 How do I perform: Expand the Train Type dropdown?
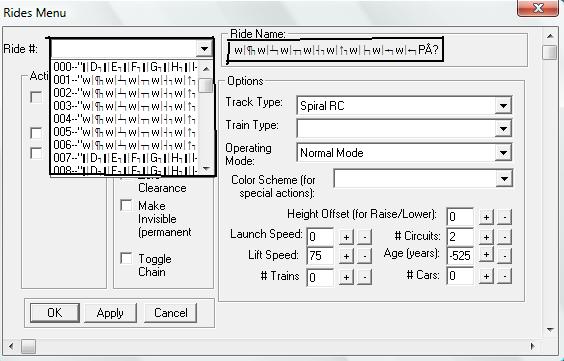[503, 129]
